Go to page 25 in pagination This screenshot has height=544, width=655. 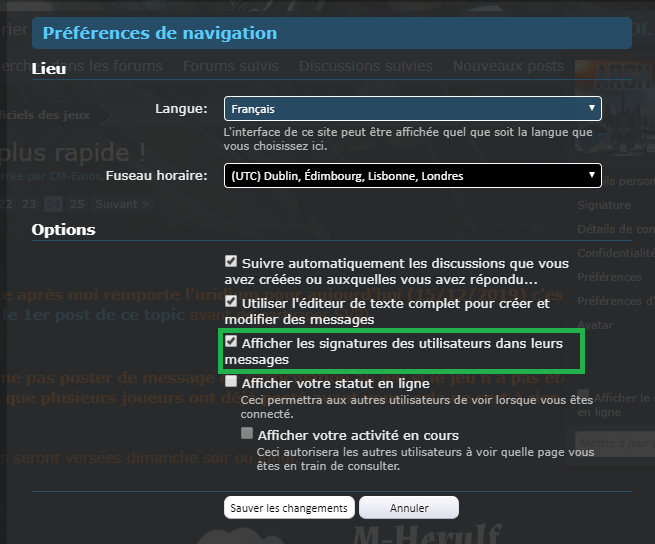(77, 204)
